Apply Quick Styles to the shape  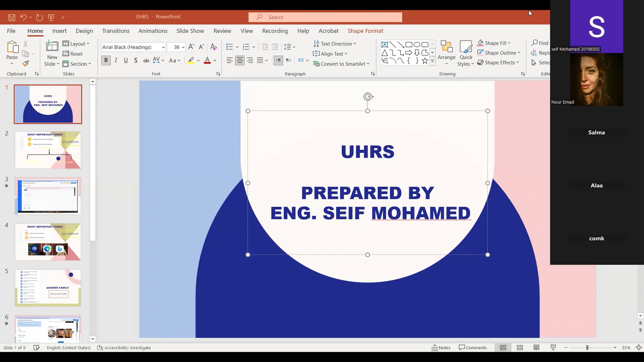pos(466,53)
